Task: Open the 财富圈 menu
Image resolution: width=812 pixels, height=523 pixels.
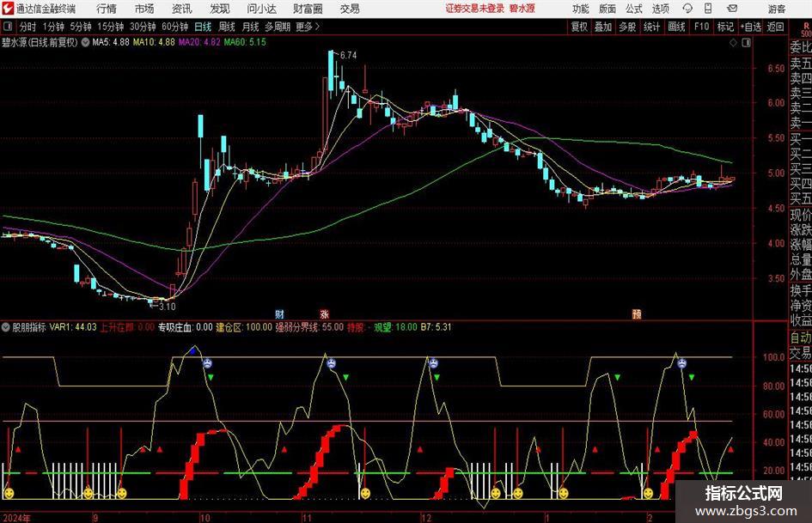Action: (308, 9)
